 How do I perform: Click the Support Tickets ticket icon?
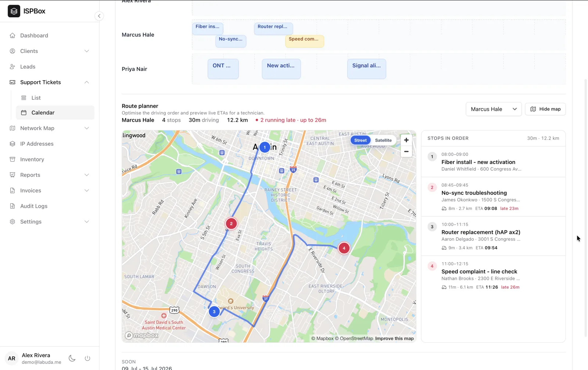[12, 82]
